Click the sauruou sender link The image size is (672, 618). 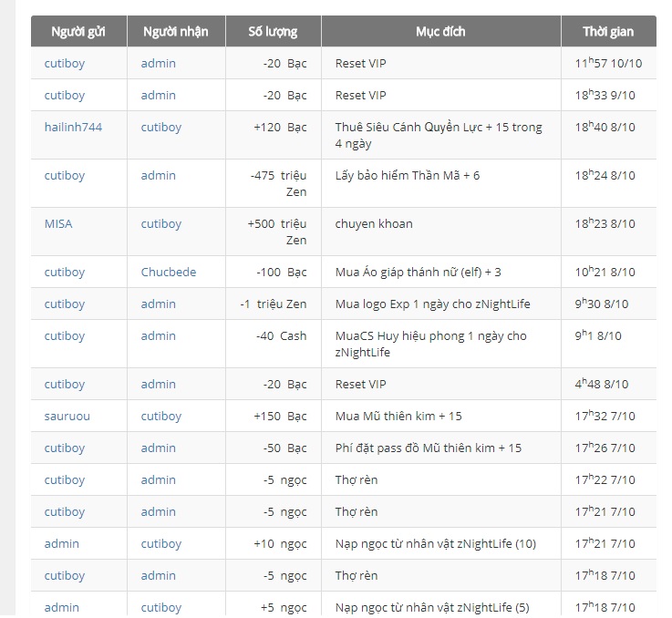67,417
